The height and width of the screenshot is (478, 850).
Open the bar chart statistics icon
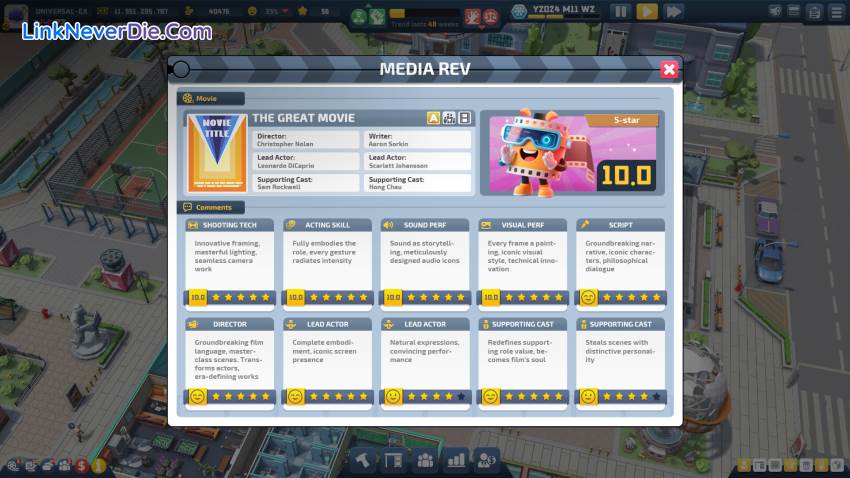point(456,461)
